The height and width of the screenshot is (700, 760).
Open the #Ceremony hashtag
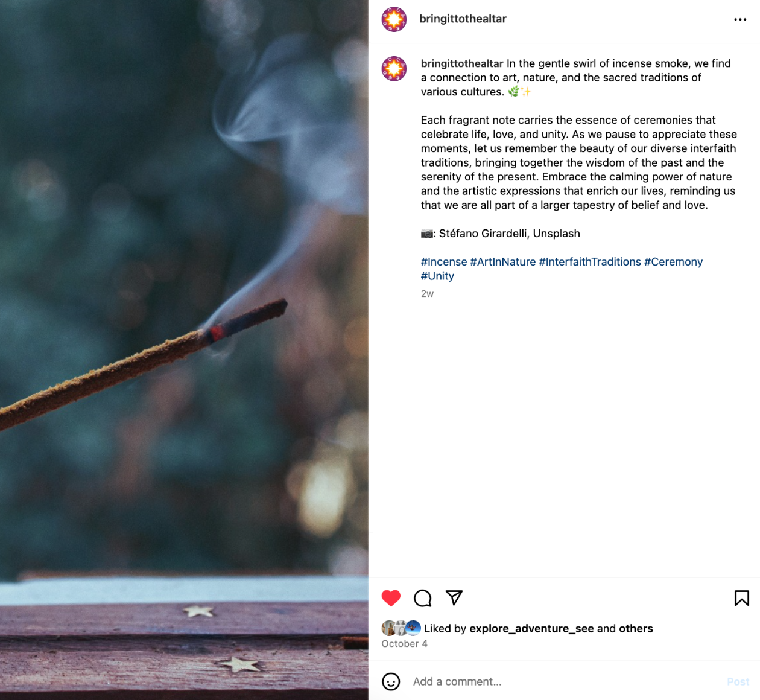(674, 261)
